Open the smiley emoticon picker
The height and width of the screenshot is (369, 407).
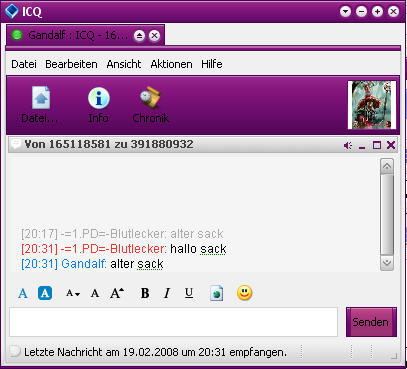[245, 293]
